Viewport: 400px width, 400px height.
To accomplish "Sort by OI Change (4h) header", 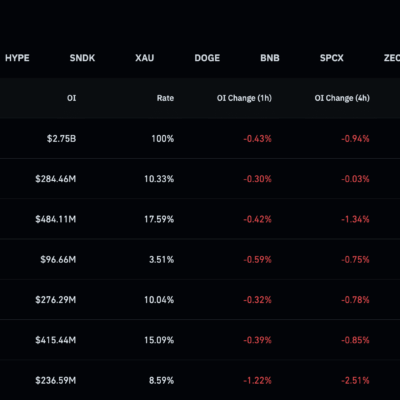I will 342,98.
